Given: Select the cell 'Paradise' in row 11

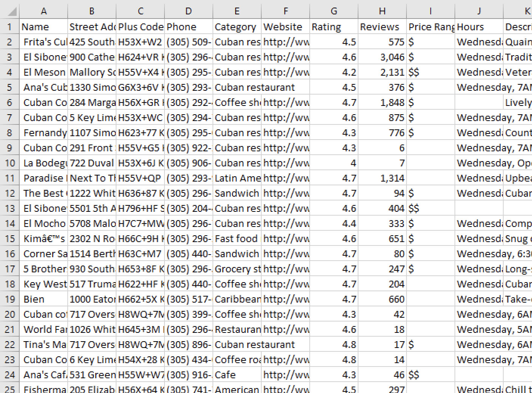Looking at the screenshot, I should tap(43, 178).
